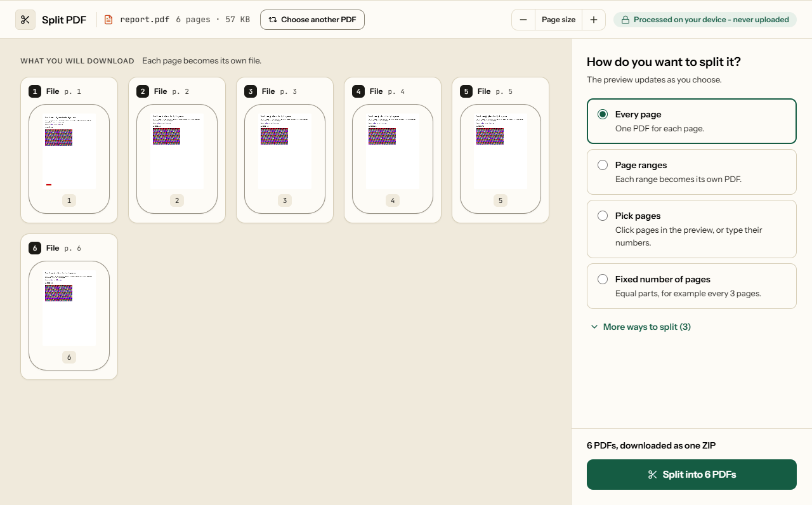Viewport: 812px width, 505px height.
Task: Select page 2 thumbnail
Action: pos(177,159)
